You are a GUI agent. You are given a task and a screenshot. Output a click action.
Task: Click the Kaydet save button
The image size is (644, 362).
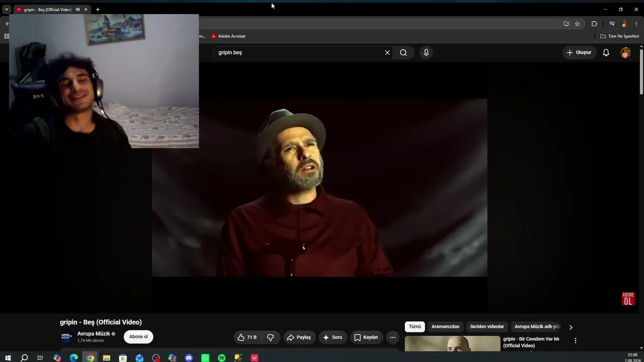[x=366, y=337]
